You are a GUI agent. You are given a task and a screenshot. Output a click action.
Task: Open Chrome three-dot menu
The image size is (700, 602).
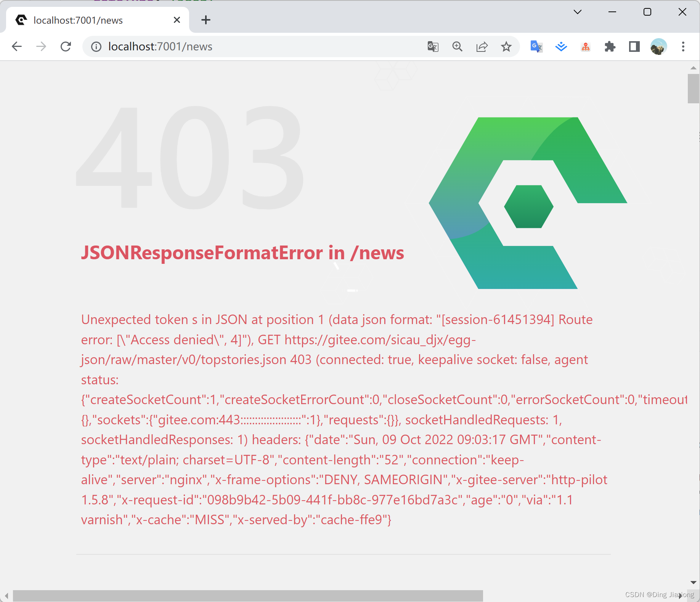coord(683,47)
